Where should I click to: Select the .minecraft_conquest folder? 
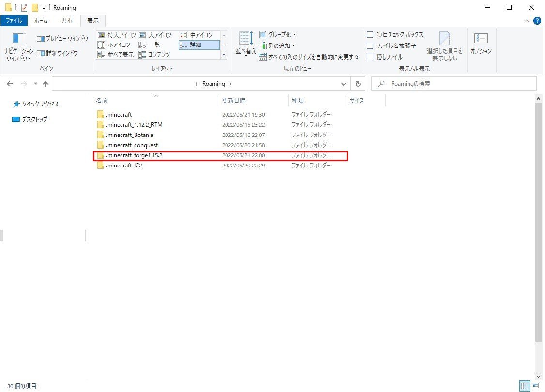220,145
